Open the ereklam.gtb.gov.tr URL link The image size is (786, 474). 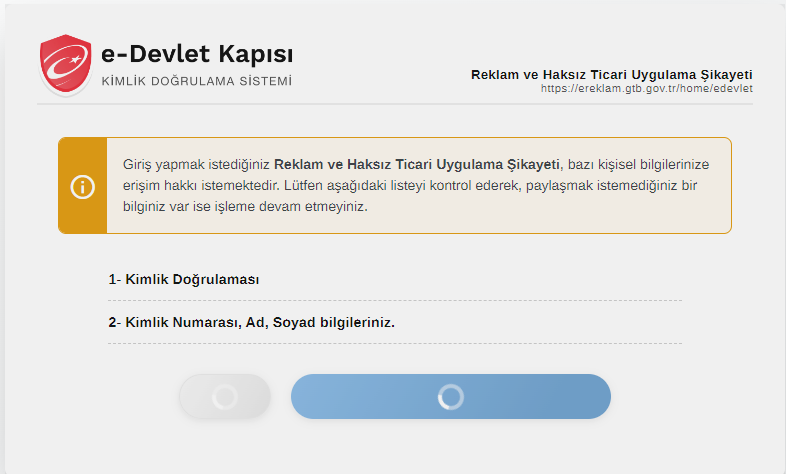[647, 89]
